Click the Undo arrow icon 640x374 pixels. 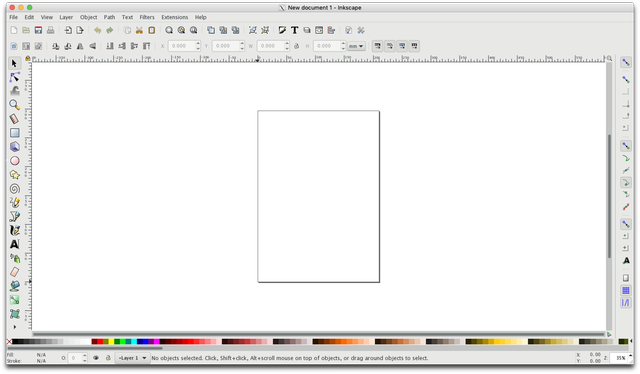pyautogui.click(x=98, y=30)
